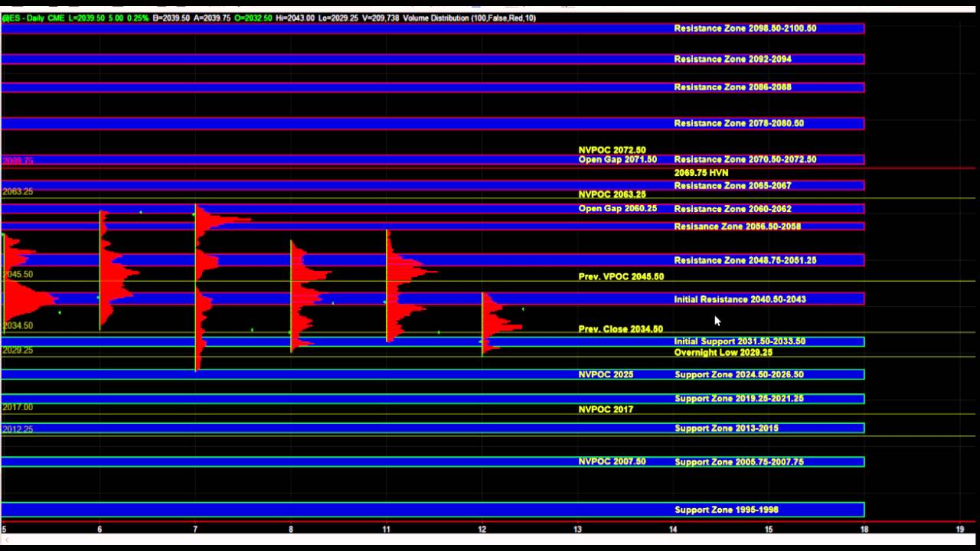Image resolution: width=980 pixels, height=551 pixels.
Task: Click date 6 on the time axis
Action: (100, 530)
